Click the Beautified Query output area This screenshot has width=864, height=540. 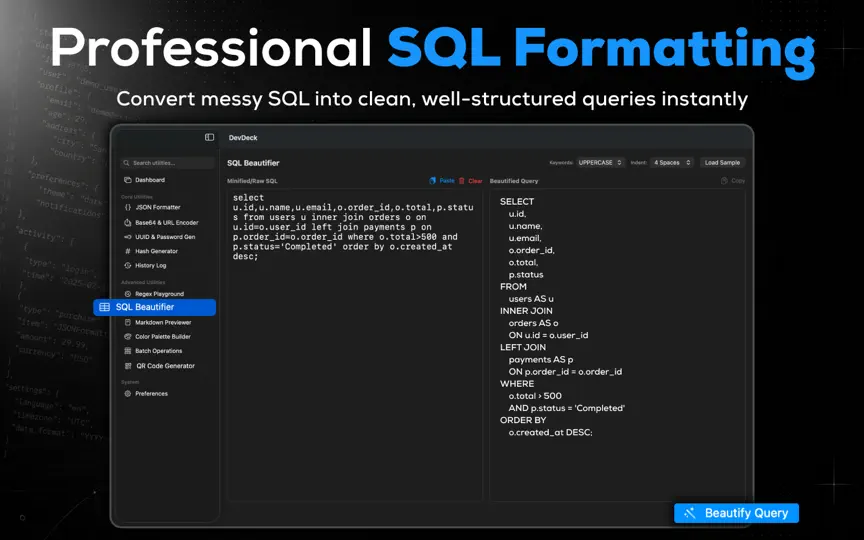coord(618,345)
